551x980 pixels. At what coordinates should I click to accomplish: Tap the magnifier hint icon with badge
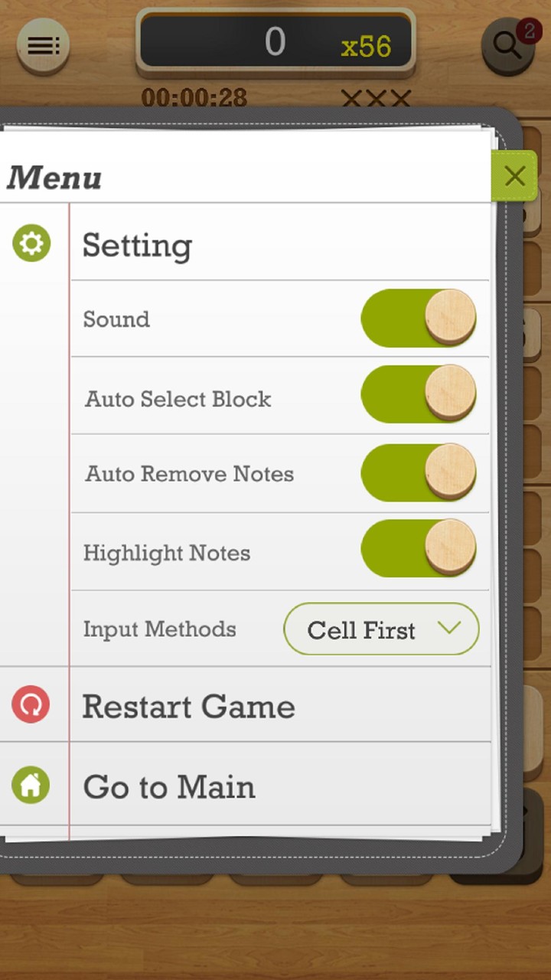507,46
